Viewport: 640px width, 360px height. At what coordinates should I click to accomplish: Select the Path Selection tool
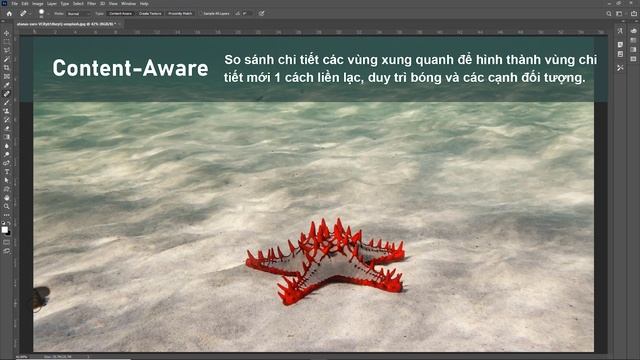coord(7,180)
